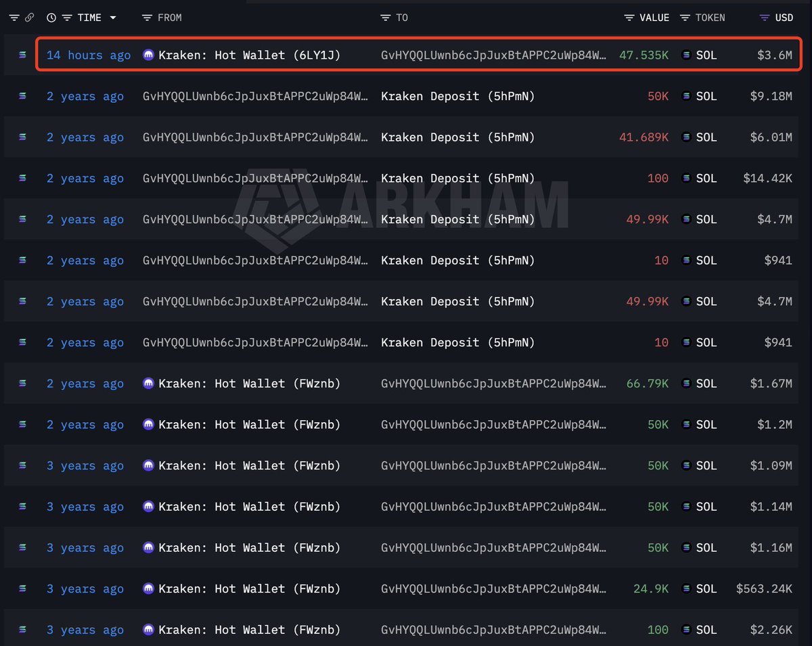The image size is (812, 646).
Task: Click the Solana chain icon in the $9.18M row
Action: 22,96
